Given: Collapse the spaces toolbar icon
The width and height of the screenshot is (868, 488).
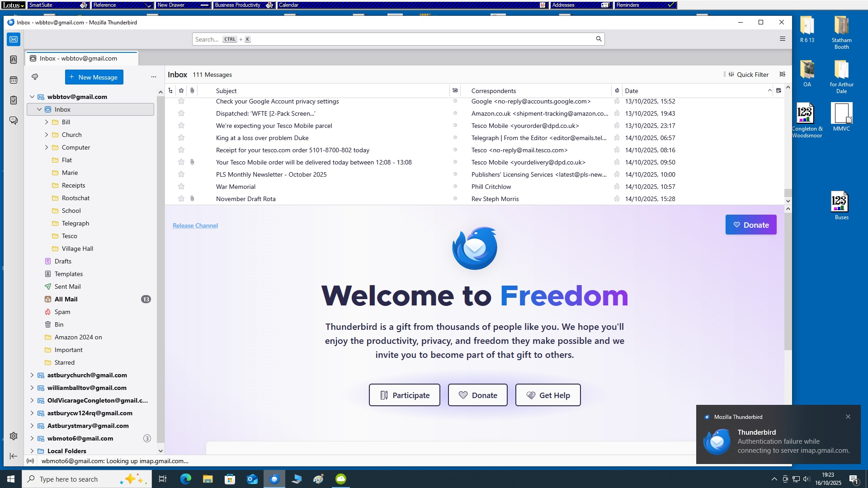Looking at the screenshot, I should coord(14,456).
